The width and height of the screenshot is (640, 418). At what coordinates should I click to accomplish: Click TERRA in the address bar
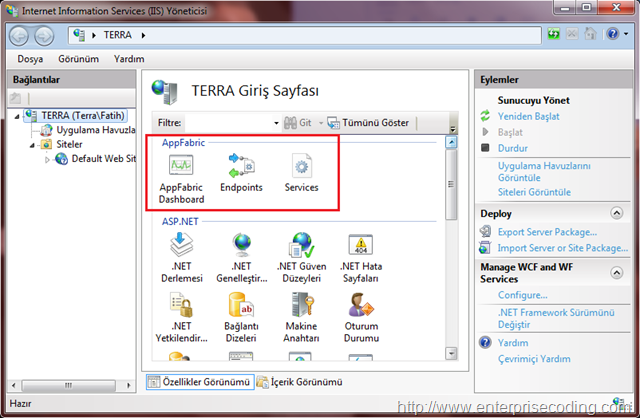(118, 35)
